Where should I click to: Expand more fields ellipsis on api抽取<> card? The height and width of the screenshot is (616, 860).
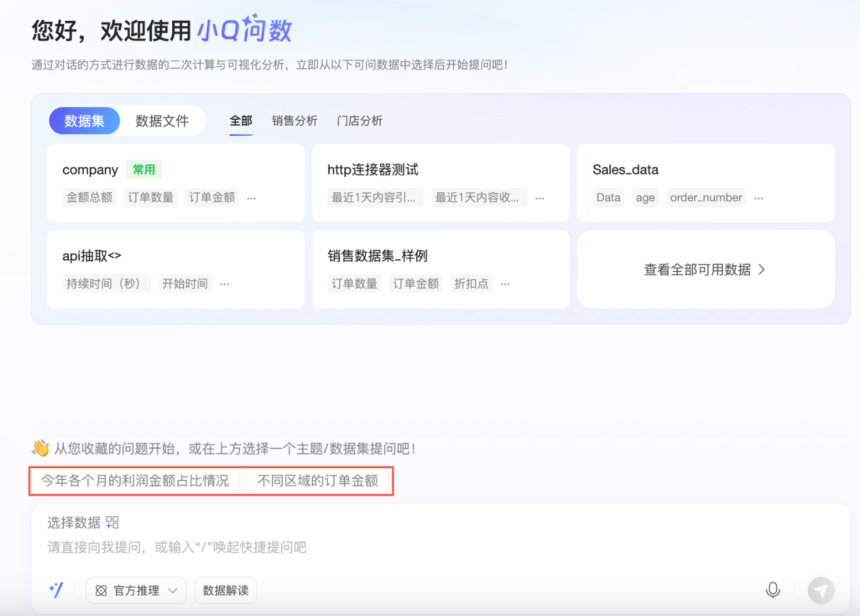click(225, 284)
